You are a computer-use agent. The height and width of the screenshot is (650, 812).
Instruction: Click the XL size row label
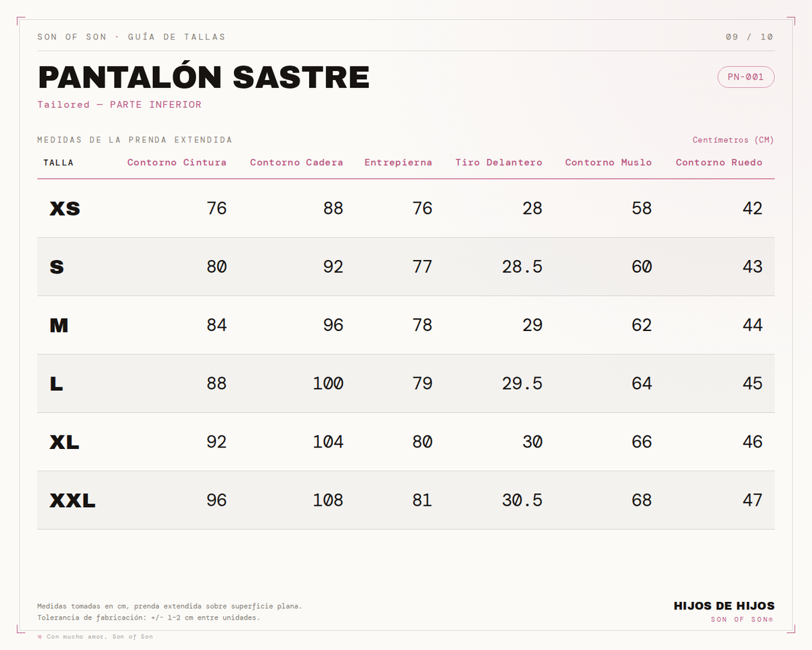point(64,443)
